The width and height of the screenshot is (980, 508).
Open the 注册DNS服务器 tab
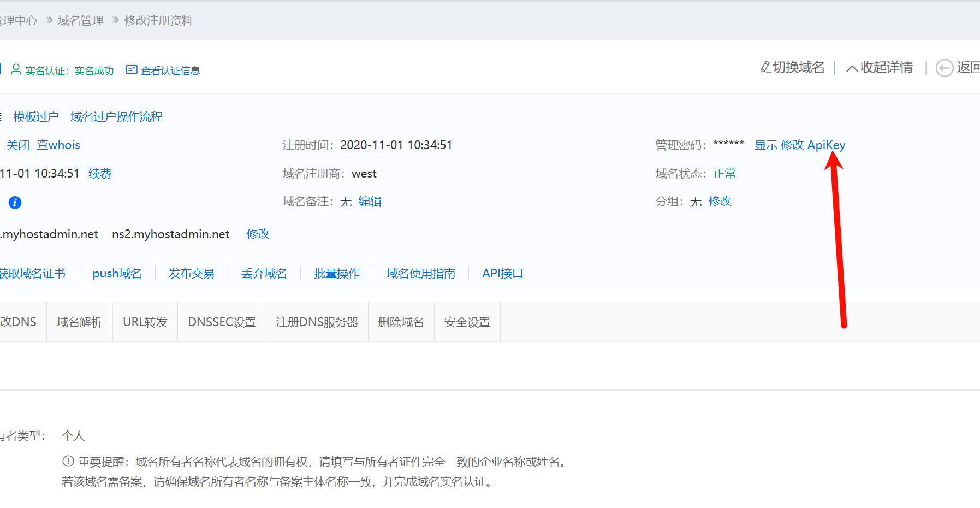point(317,322)
